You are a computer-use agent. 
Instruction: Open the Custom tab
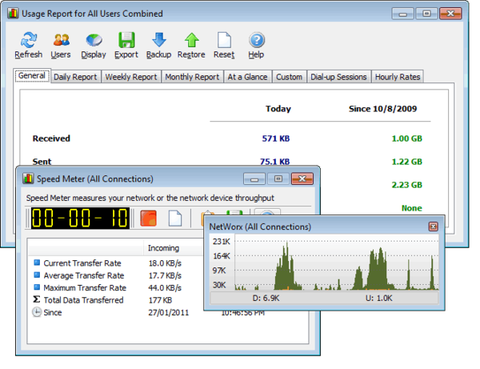289,77
